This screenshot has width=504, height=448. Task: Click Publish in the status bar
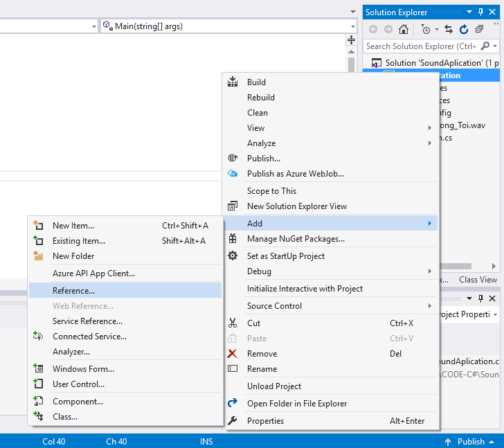pyautogui.click(x=471, y=442)
